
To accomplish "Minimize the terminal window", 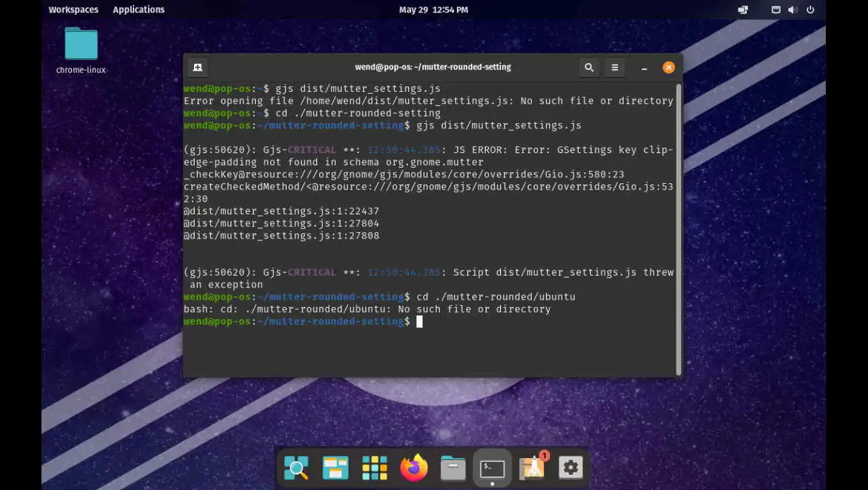I will pyautogui.click(x=645, y=68).
